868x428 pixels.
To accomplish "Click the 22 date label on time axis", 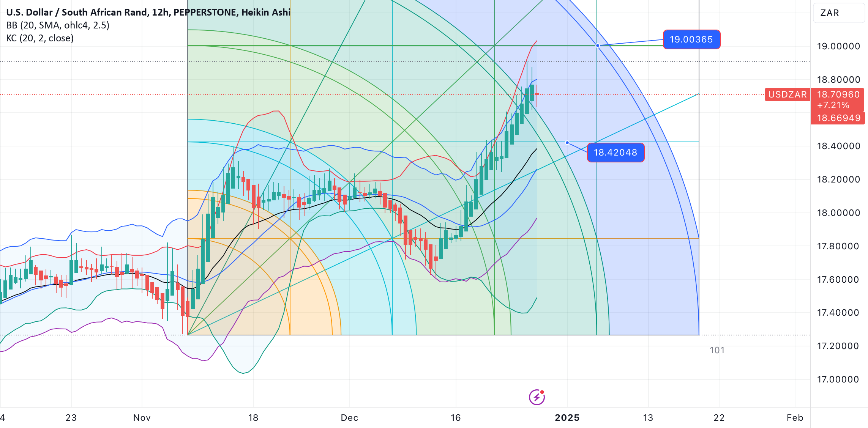I will point(719,418).
